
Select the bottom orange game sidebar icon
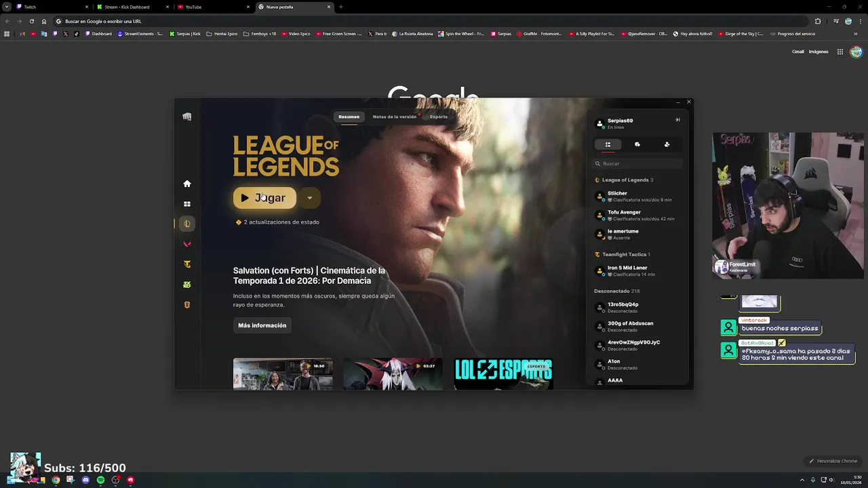[x=187, y=305]
